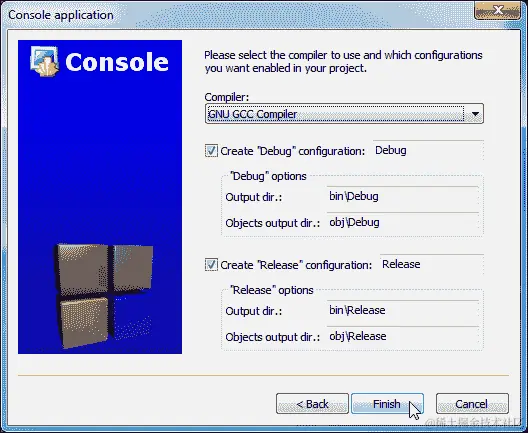
Task: Click the Console wizard logo icon
Action: point(44,62)
